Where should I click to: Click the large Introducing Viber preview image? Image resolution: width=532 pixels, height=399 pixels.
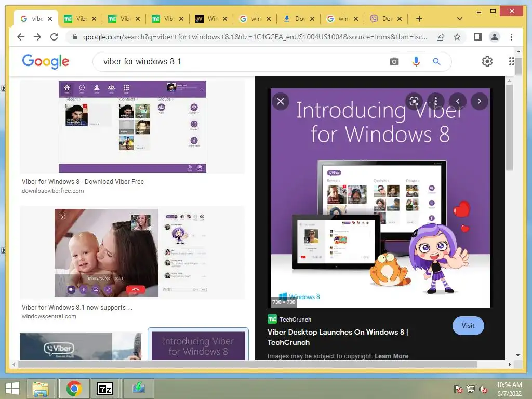(x=380, y=198)
